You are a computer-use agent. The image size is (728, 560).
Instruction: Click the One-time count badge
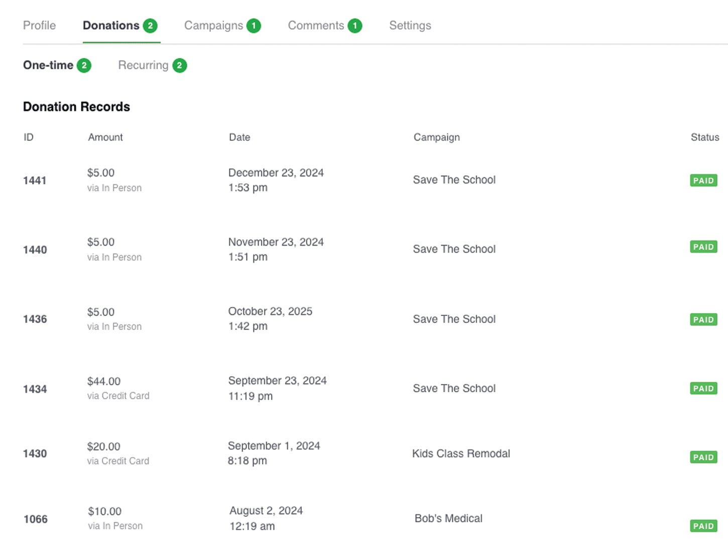(x=84, y=65)
